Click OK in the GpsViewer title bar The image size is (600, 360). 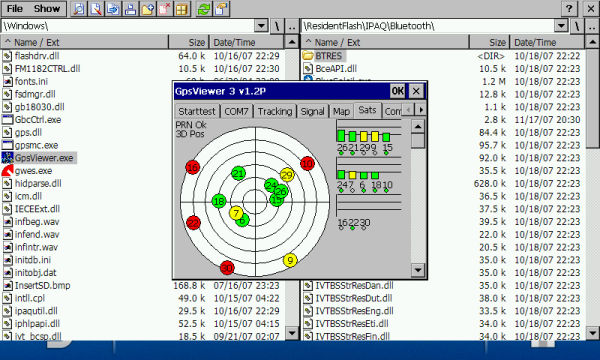tap(398, 91)
